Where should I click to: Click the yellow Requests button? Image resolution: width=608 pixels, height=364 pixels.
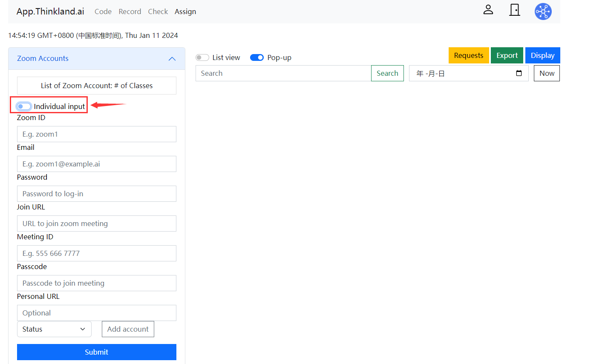468,55
